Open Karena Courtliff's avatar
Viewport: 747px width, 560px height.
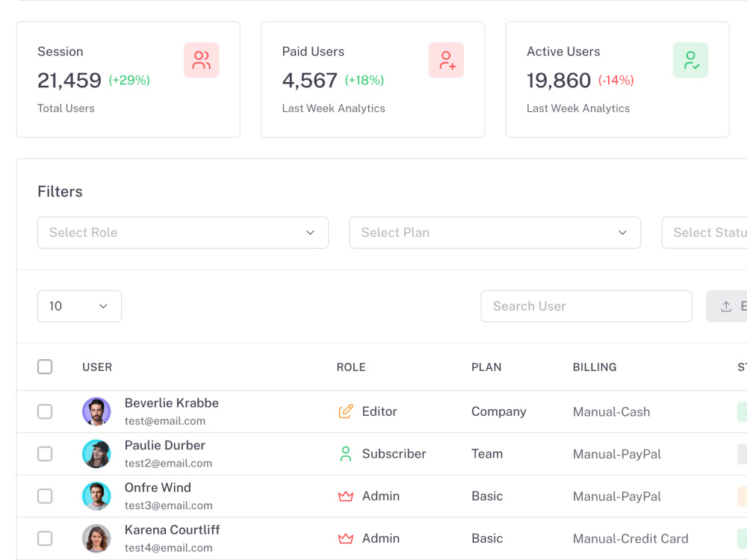coord(96,538)
